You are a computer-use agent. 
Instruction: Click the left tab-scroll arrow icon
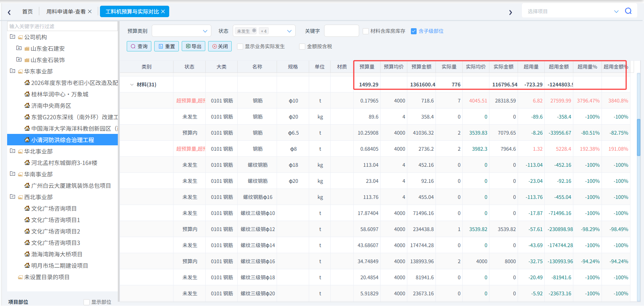tap(9, 12)
